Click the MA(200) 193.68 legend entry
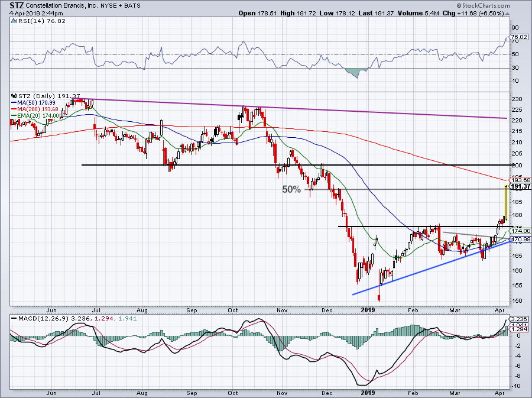532x398 pixels. [35, 109]
